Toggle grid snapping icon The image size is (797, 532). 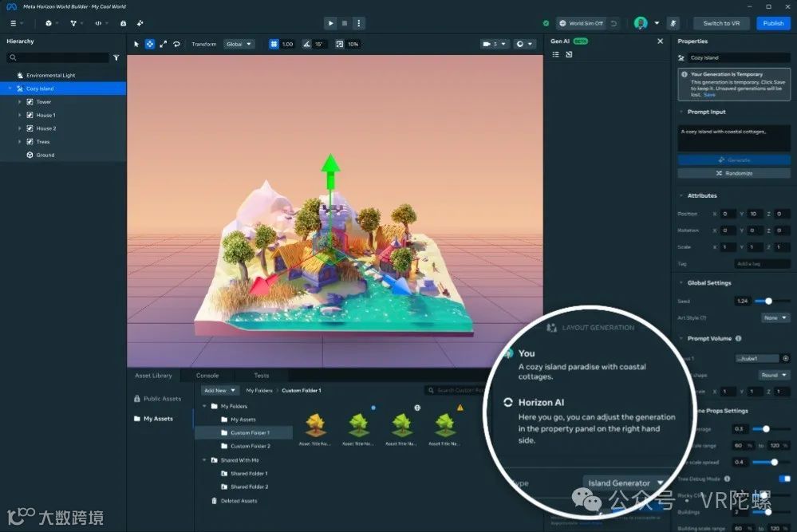[274, 44]
